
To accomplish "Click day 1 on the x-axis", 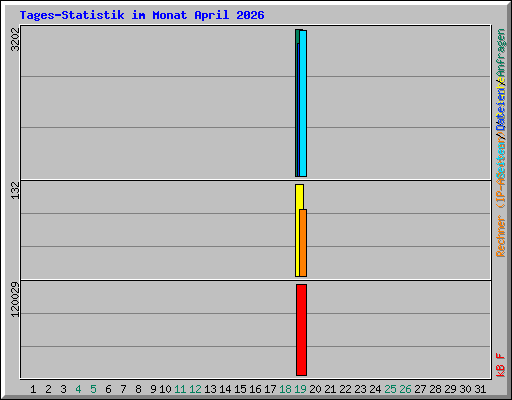I will point(33,389).
